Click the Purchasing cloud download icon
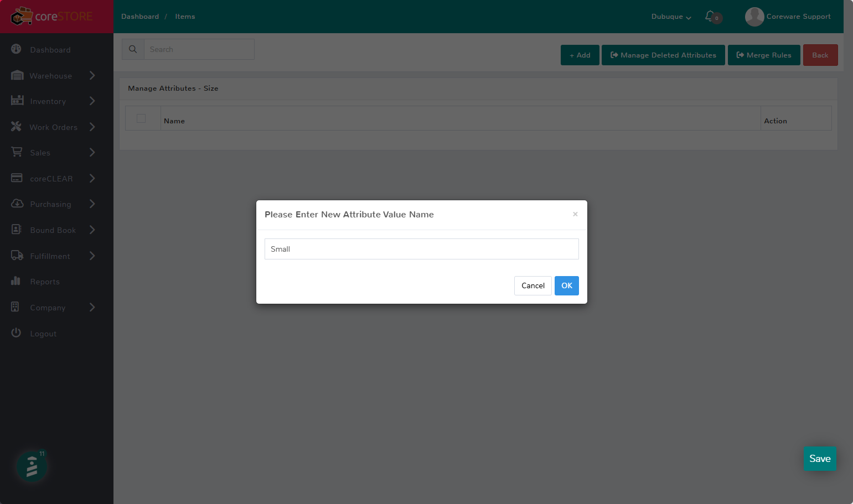Viewport: 853px width, 504px height. tap(17, 204)
